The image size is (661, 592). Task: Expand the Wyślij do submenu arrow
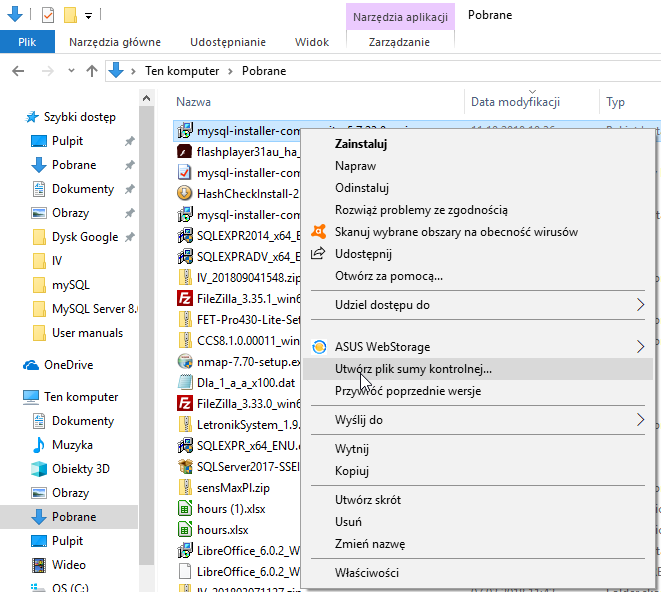(x=640, y=420)
